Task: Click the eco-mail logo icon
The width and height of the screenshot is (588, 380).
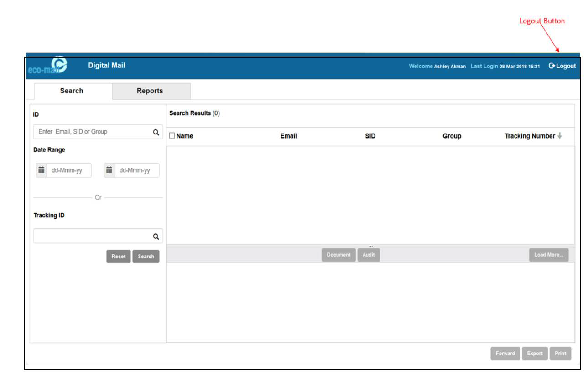Action: click(58, 65)
